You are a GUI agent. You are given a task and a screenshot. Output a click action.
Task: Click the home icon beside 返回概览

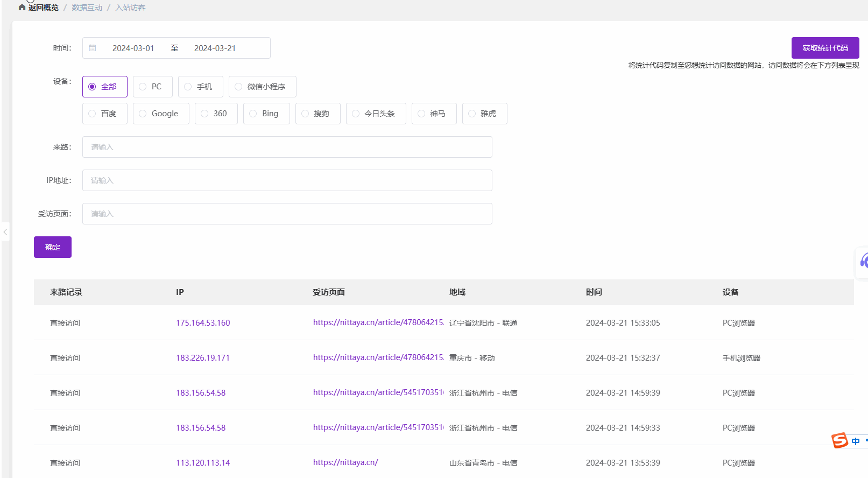(22, 8)
